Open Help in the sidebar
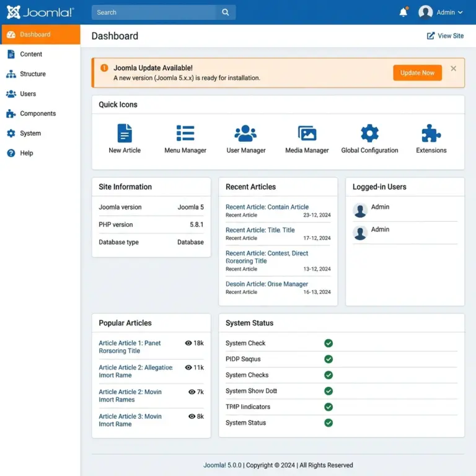 pos(40,153)
